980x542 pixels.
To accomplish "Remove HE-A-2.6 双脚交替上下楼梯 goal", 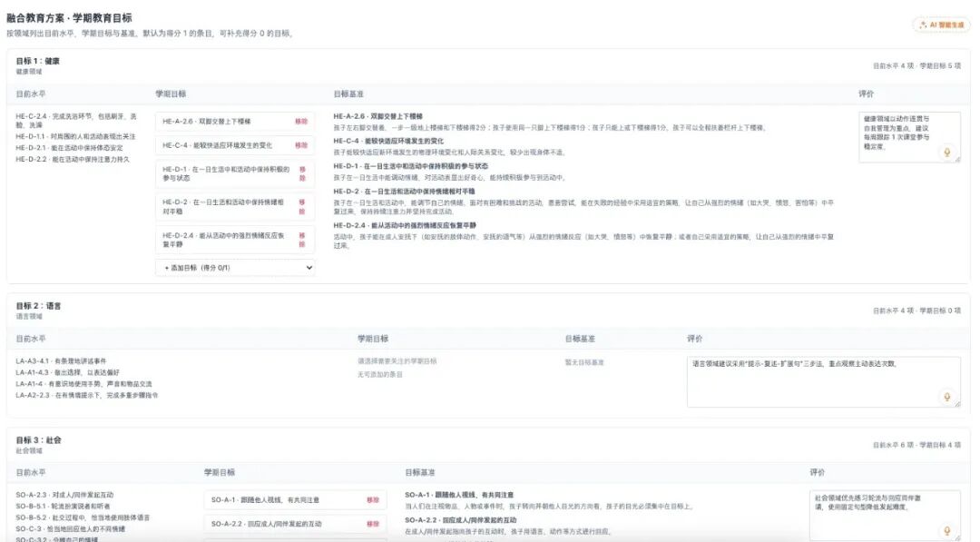I will (x=301, y=122).
